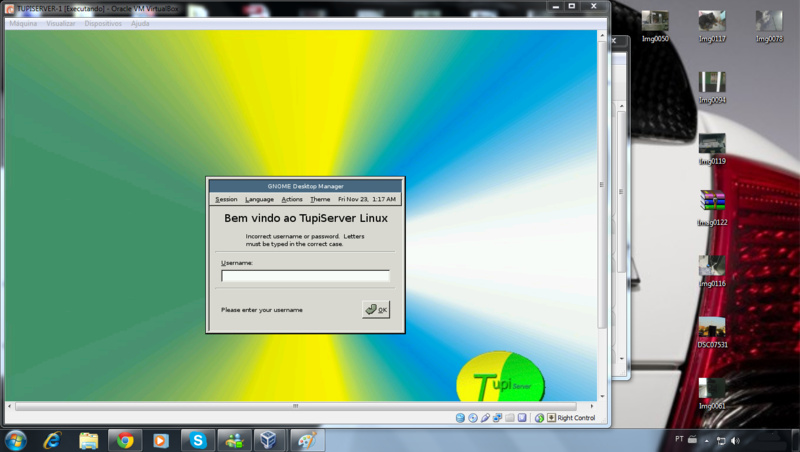Image resolution: width=800 pixels, height=452 pixels.
Task: Open Windows Media Player from taskbar
Action: (x=161, y=440)
